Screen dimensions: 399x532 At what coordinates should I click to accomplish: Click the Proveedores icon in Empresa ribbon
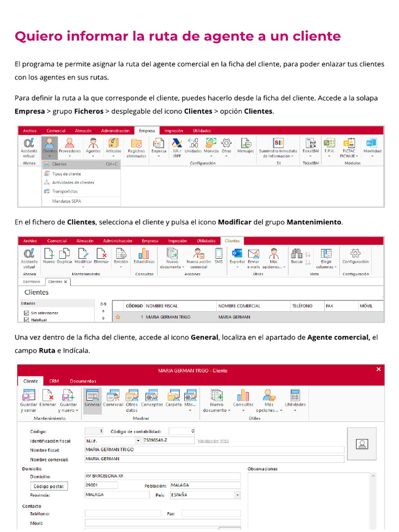70,147
